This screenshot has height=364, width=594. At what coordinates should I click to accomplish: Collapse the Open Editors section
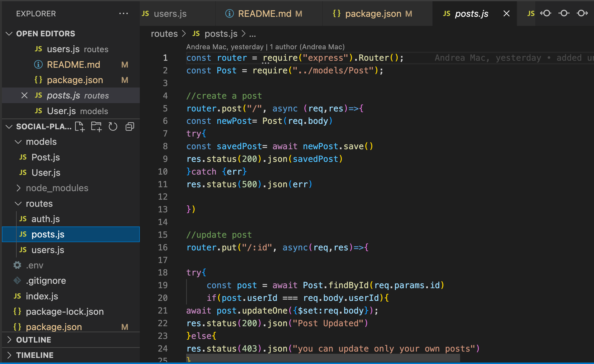(9, 34)
